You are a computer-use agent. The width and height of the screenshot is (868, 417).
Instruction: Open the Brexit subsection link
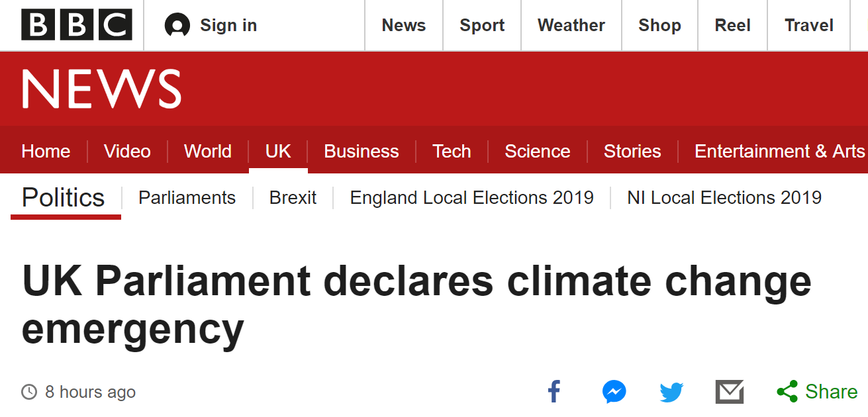click(293, 197)
